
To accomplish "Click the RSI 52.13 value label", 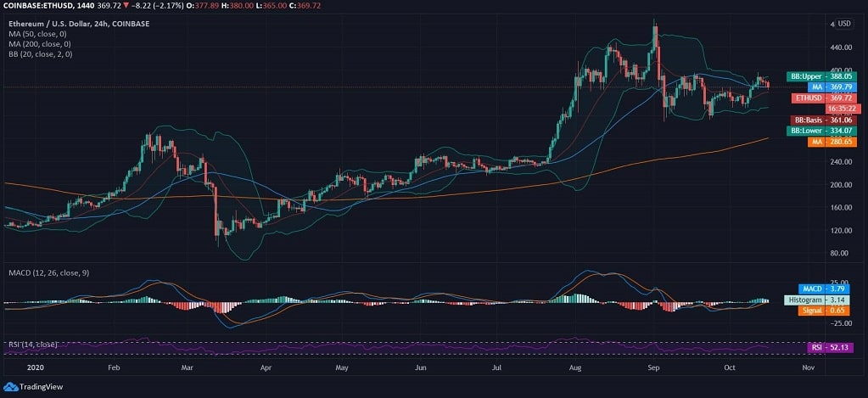I will [829, 348].
